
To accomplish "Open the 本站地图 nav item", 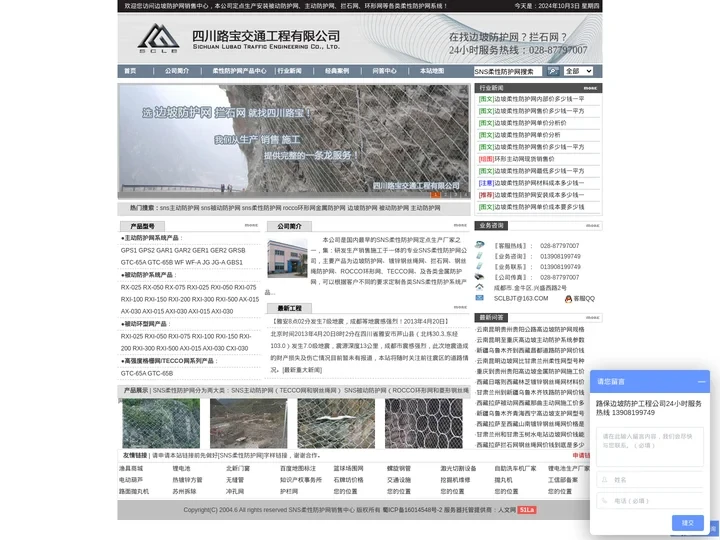I will [432, 71].
